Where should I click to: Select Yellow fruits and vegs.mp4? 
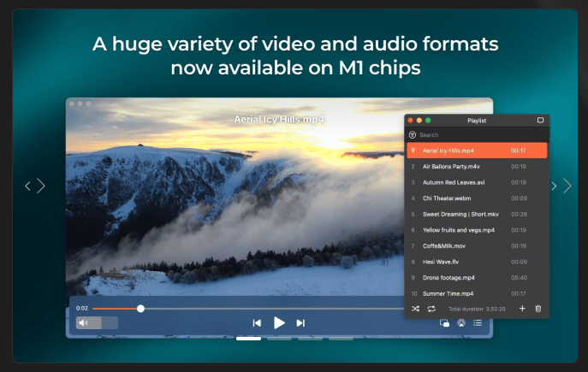click(477, 230)
